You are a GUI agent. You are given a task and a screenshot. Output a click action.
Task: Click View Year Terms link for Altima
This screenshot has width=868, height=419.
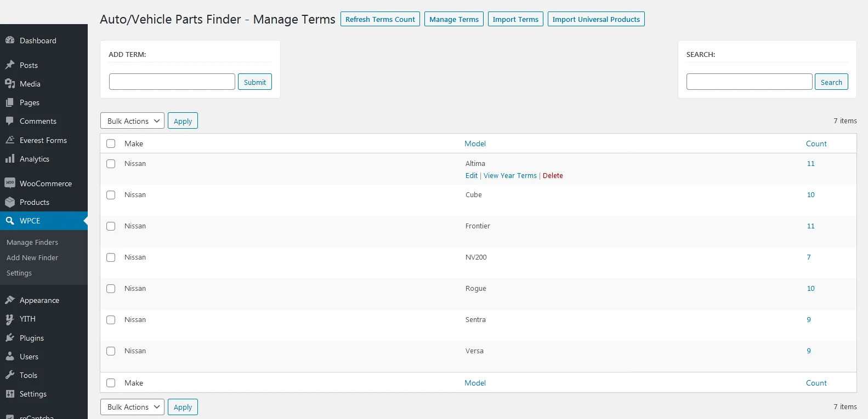pos(510,176)
